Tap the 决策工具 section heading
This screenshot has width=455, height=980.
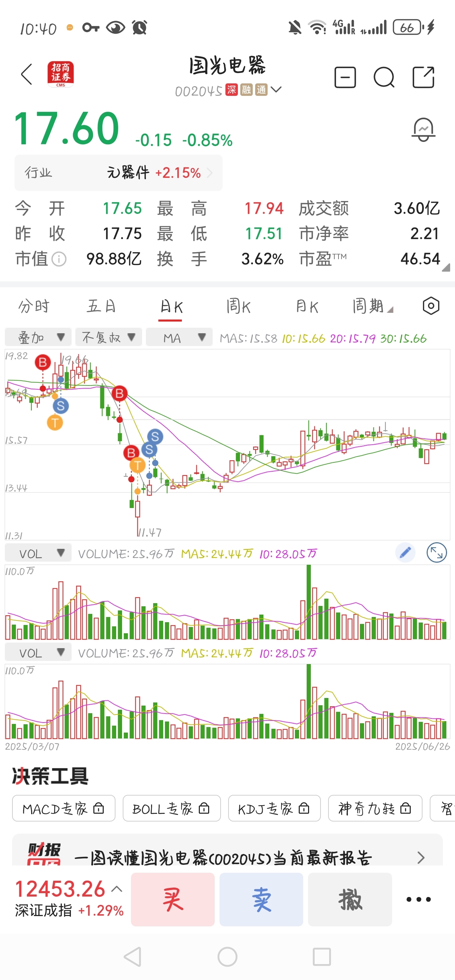(x=50, y=776)
